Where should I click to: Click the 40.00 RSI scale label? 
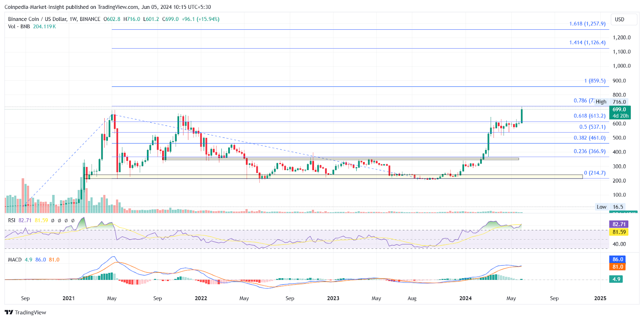[619, 244]
